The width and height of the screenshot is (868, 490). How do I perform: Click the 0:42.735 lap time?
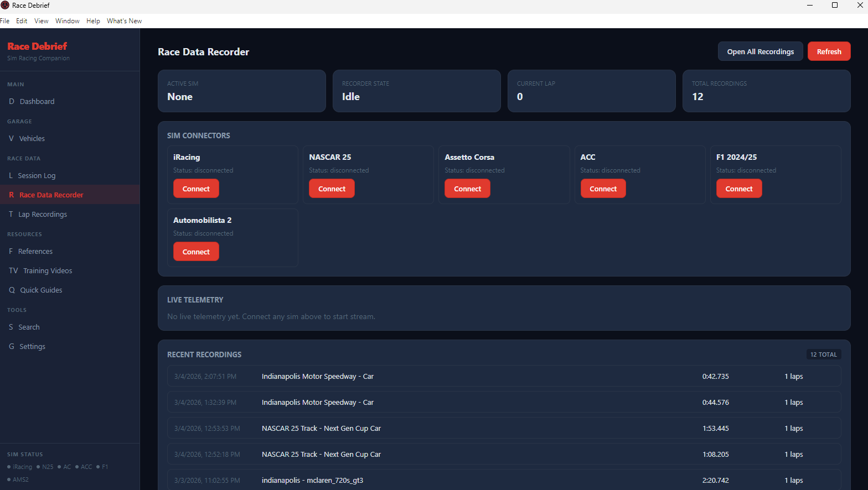point(715,376)
